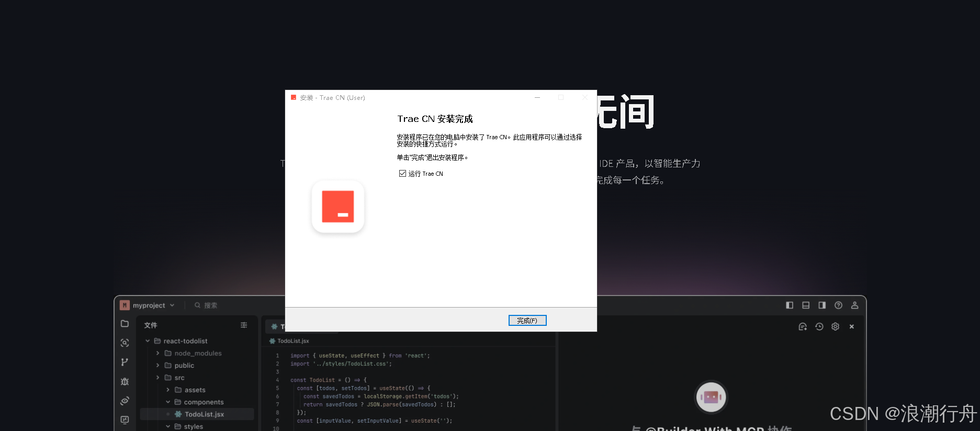Open the chat history clock icon
The image size is (980, 431).
click(x=819, y=327)
